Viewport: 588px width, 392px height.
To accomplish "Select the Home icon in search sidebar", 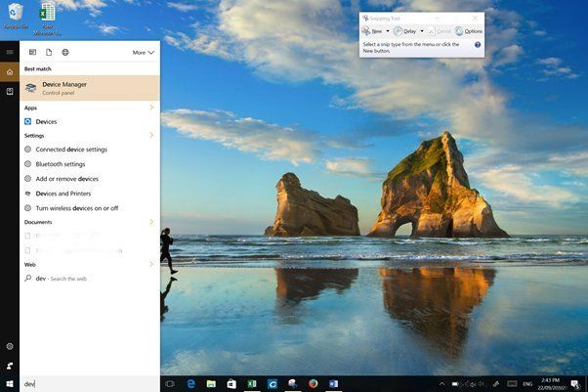I will (10, 72).
